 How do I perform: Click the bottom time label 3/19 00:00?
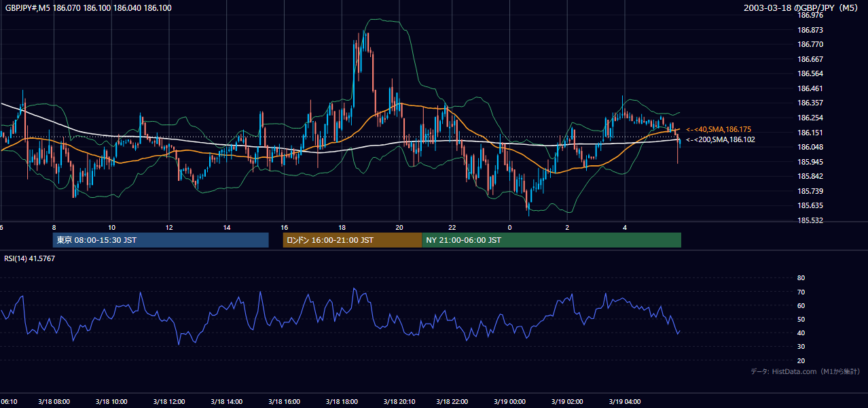pos(509,401)
